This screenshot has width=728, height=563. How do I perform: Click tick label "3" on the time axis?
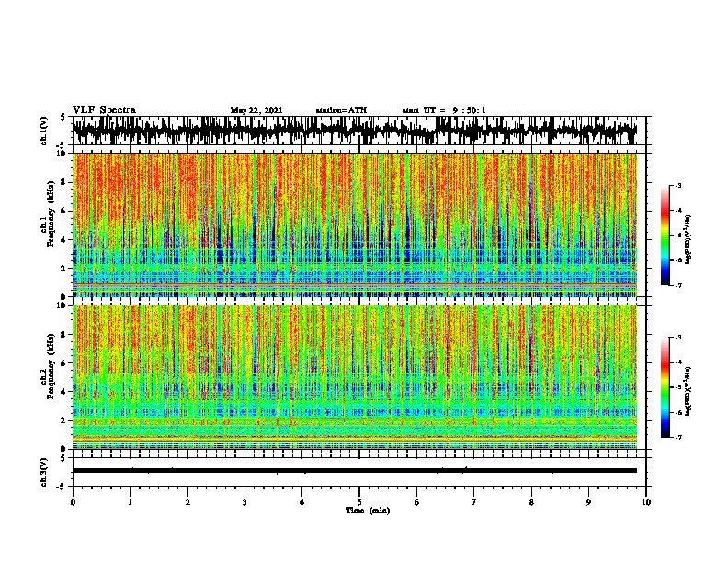pyautogui.click(x=245, y=502)
